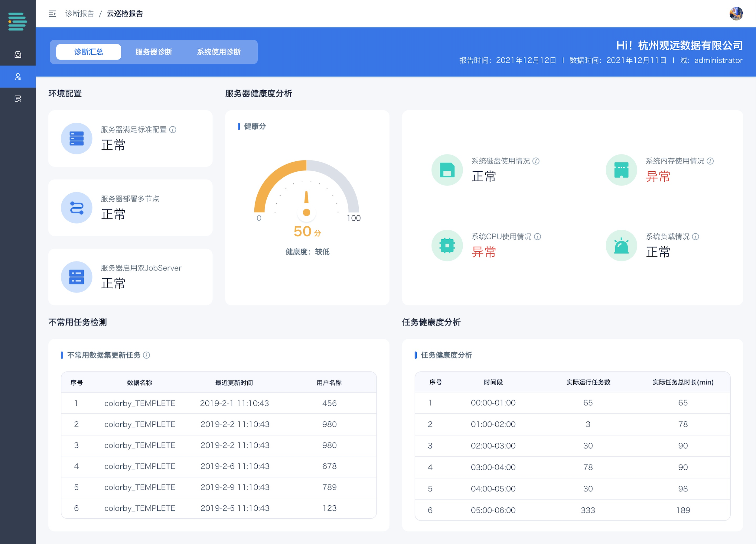Click the system CPU usage icon
Image resolution: width=756 pixels, height=544 pixels.
tap(447, 245)
